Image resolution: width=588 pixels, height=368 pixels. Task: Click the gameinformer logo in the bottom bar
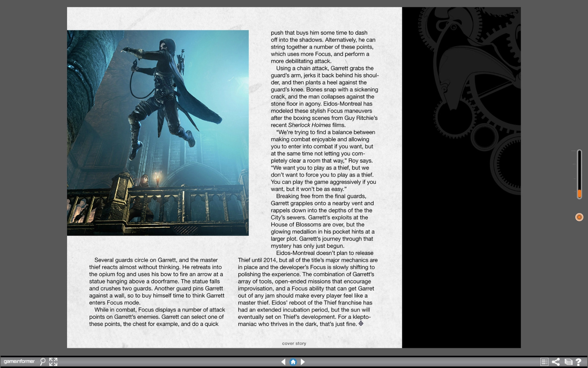[x=19, y=361]
